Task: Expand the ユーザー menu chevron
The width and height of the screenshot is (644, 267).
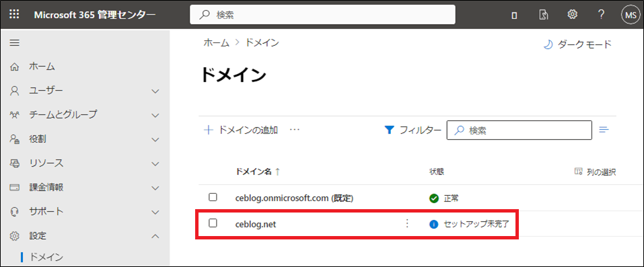Action: pyautogui.click(x=155, y=91)
